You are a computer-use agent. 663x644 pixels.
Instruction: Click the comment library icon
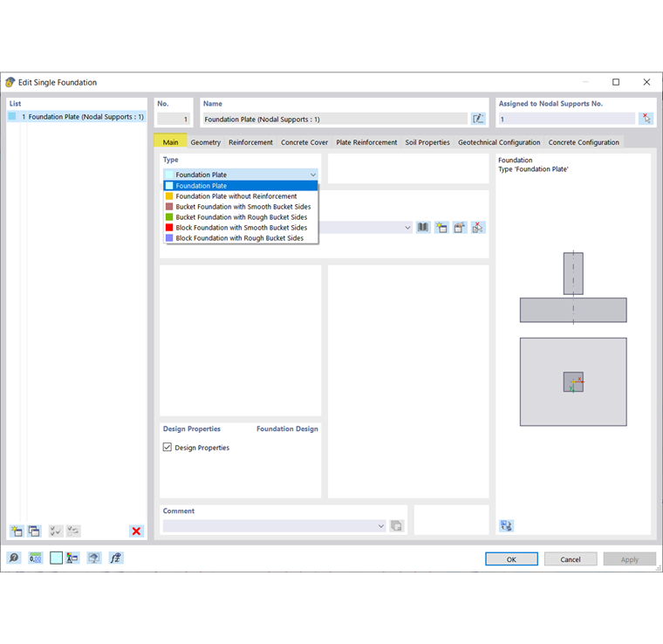pyautogui.click(x=397, y=525)
